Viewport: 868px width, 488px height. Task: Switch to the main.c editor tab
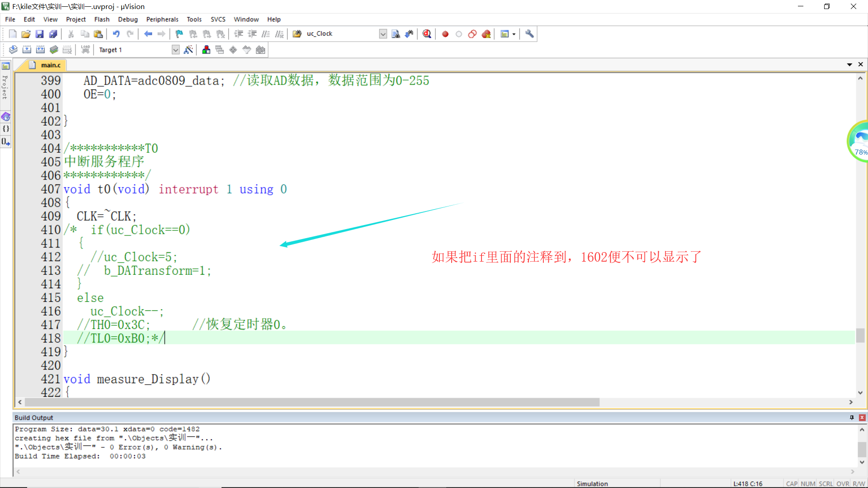point(44,65)
